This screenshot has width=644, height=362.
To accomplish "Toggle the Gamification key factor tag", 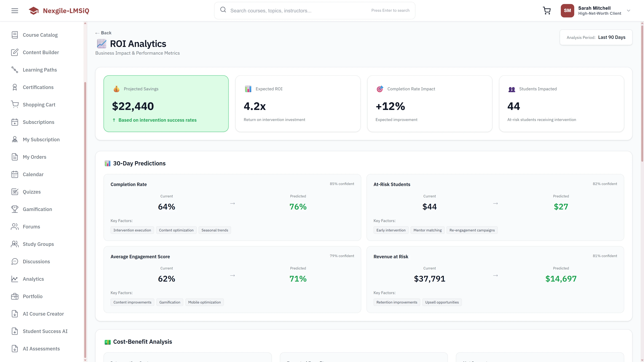I will pos(170,302).
